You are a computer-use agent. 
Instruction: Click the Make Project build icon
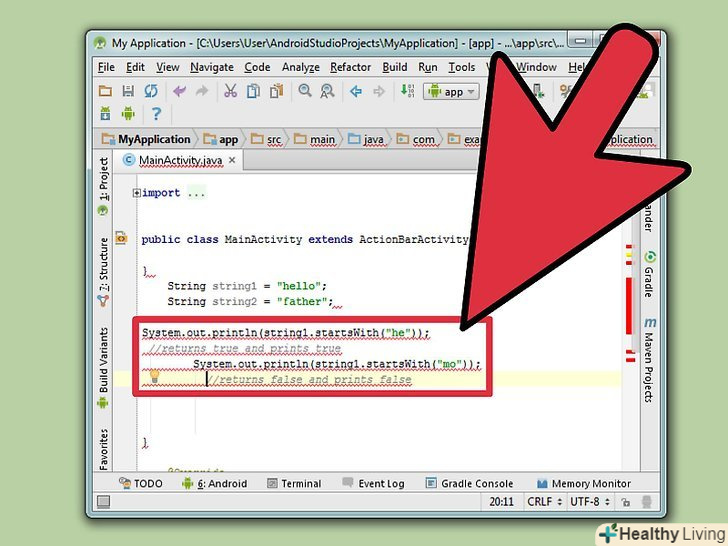coord(408,91)
